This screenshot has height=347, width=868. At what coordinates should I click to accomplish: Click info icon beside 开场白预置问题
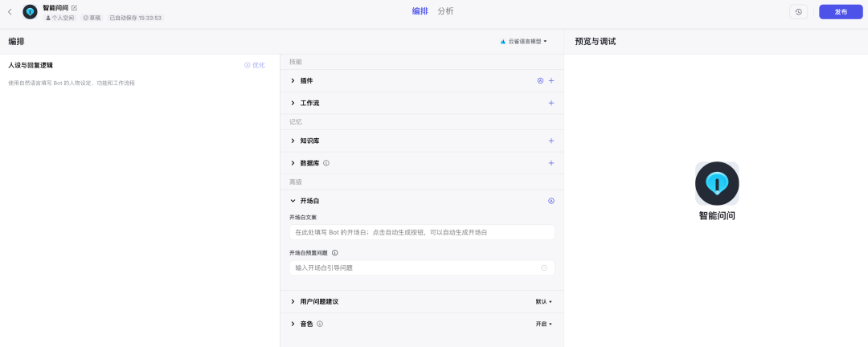pyautogui.click(x=335, y=253)
